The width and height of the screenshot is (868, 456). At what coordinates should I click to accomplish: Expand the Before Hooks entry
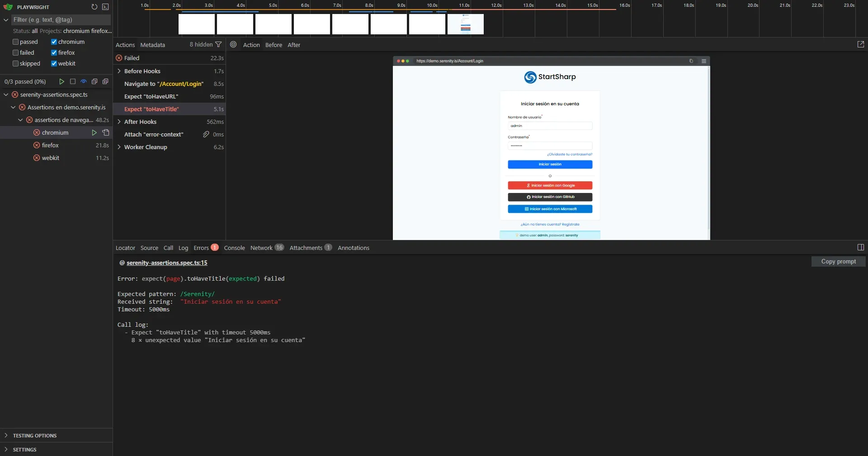pos(119,71)
